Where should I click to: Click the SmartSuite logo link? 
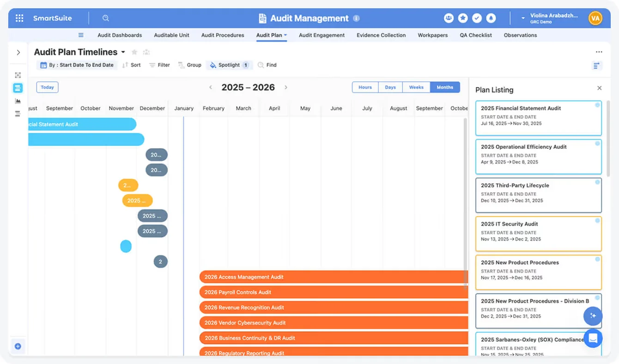pyautogui.click(x=52, y=18)
